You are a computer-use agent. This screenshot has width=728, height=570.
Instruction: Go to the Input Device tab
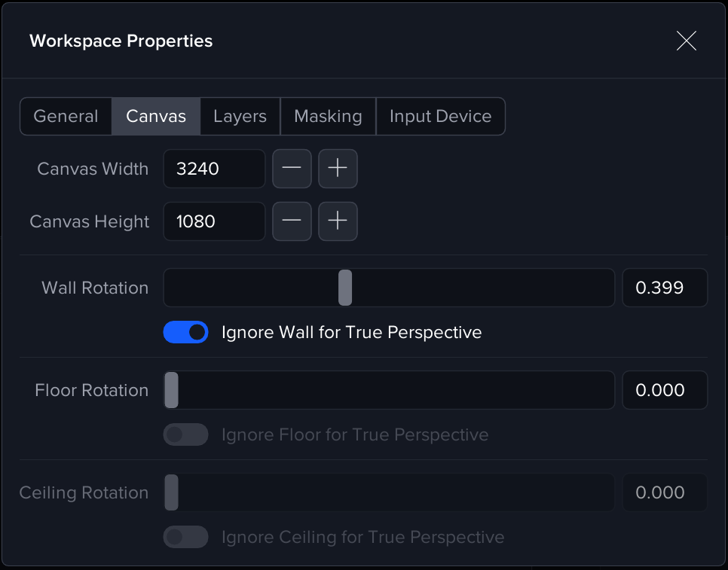coord(440,117)
